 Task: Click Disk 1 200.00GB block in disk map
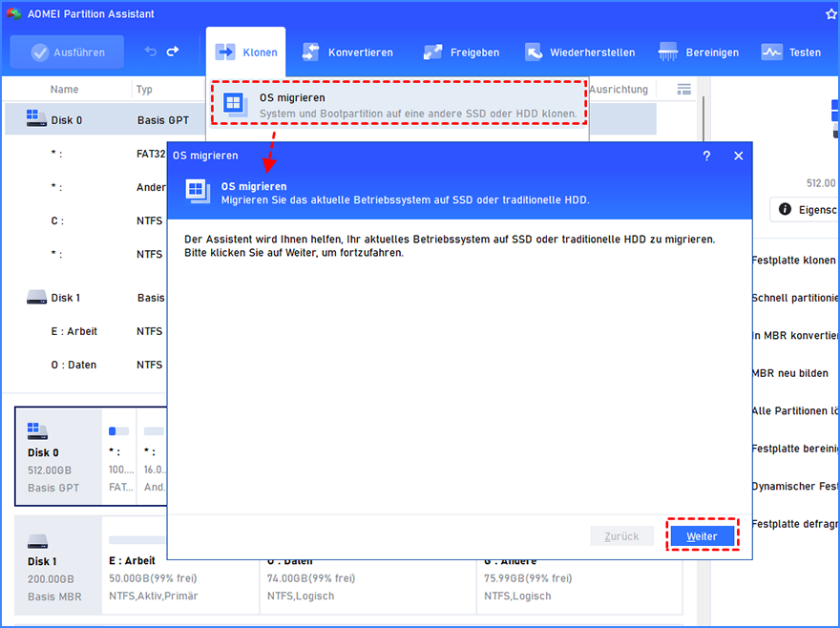point(58,565)
